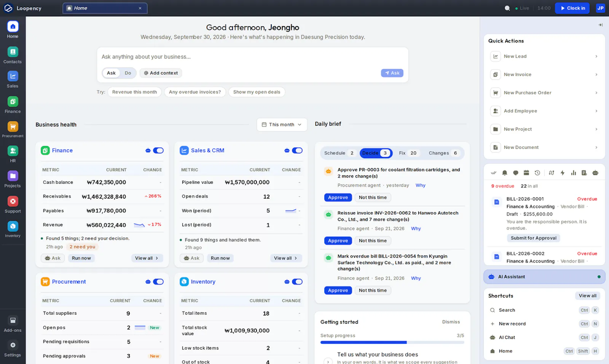Open the Contacts module in sidebar
This screenshot has width=609, height=364.
pyautogui.click(x=13, y=55)
